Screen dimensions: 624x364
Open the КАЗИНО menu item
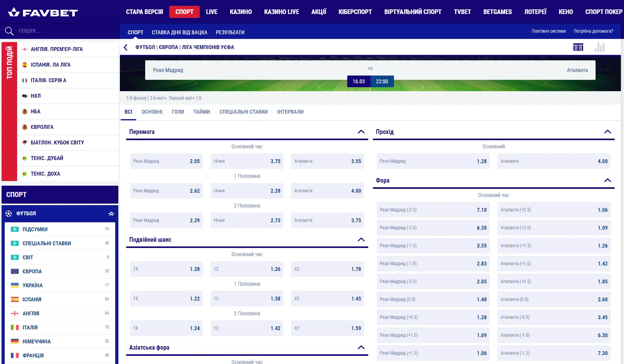(241, 12)
